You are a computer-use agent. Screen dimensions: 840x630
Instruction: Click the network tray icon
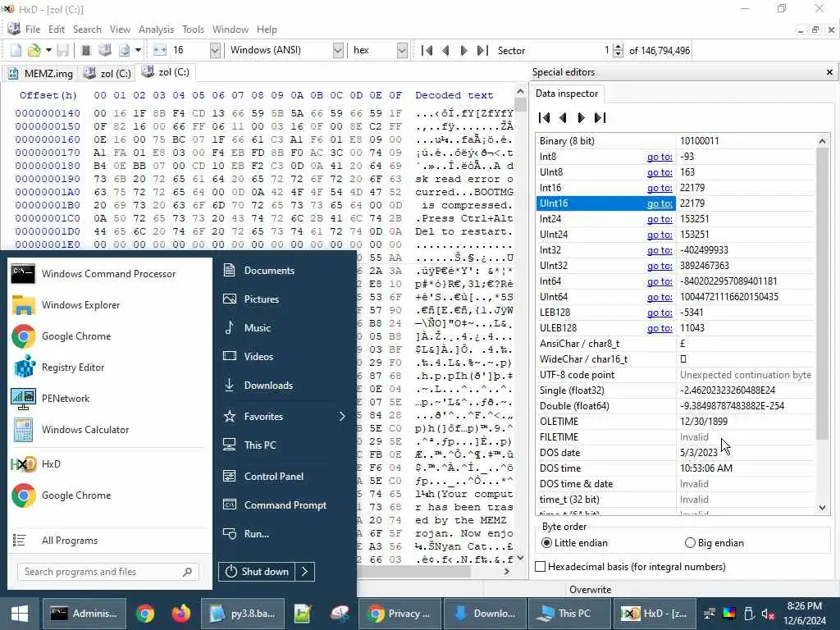(x=710, y=614)
